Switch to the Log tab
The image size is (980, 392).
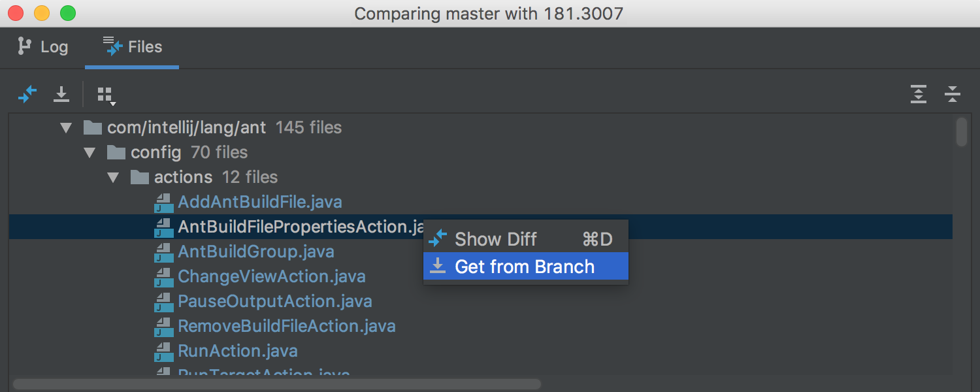[x=42, y=47]
